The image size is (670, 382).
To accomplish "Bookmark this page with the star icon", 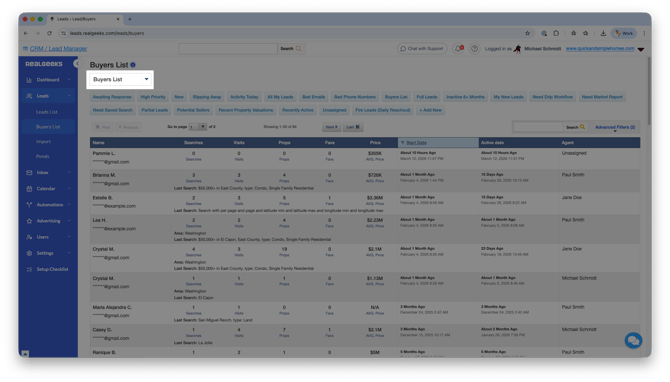I will (x=527, y=33).
